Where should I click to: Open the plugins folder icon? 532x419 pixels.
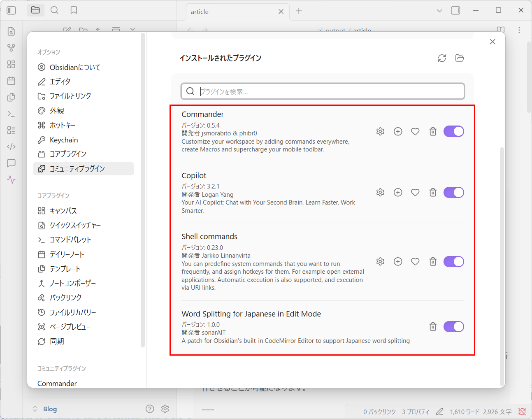pos(460,58)
